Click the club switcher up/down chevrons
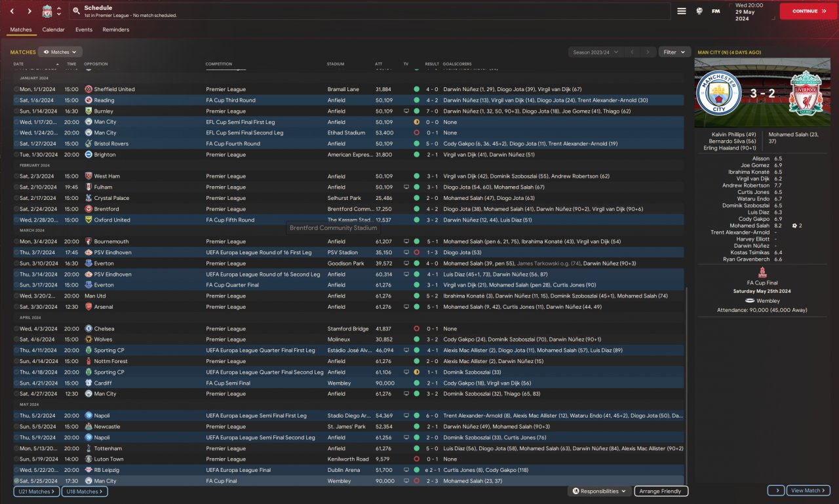 (x=59, y=11)
